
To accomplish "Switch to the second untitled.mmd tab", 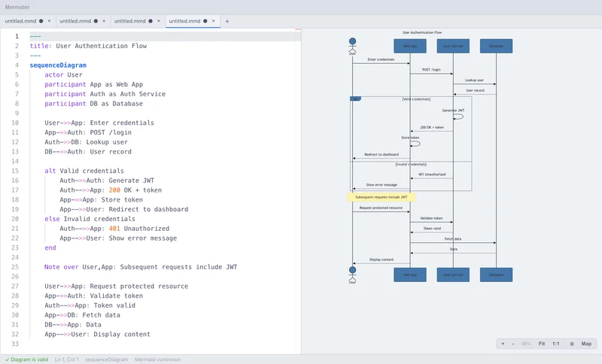I will (75, 21).
